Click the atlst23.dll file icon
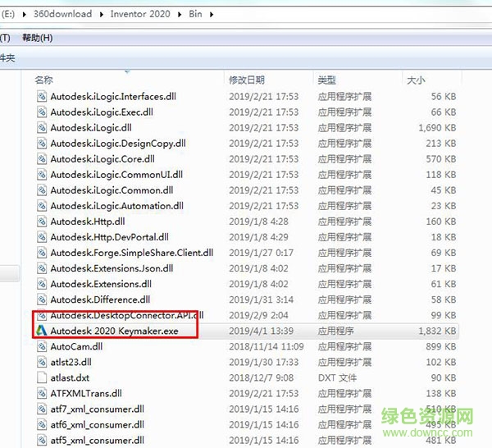Screen dimensions: 492x448 point(42,362)
